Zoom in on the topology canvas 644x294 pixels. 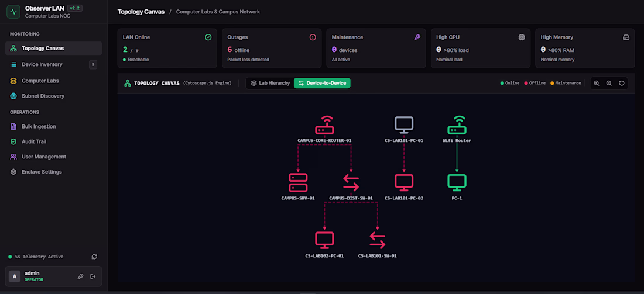click(x=597, y=83)
